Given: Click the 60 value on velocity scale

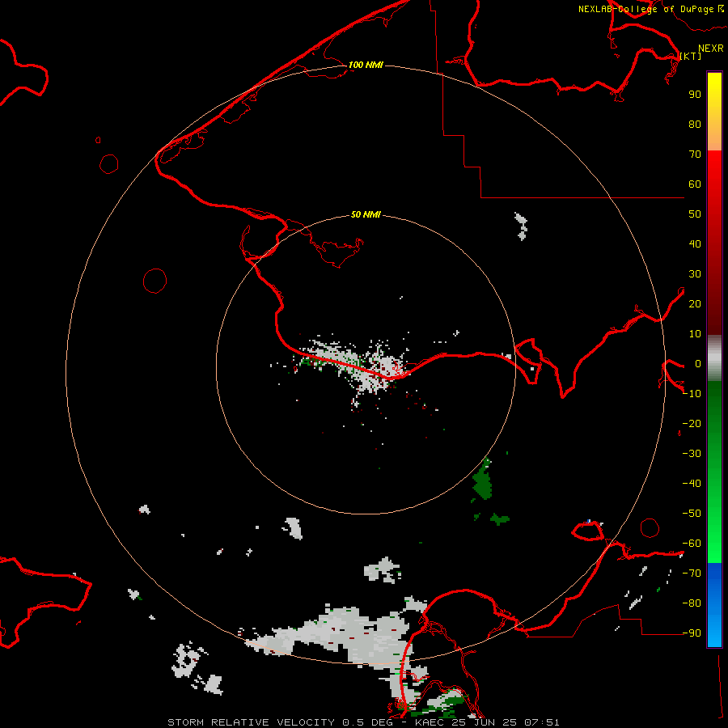Looking at the screenshot, I should coord(695,184).
